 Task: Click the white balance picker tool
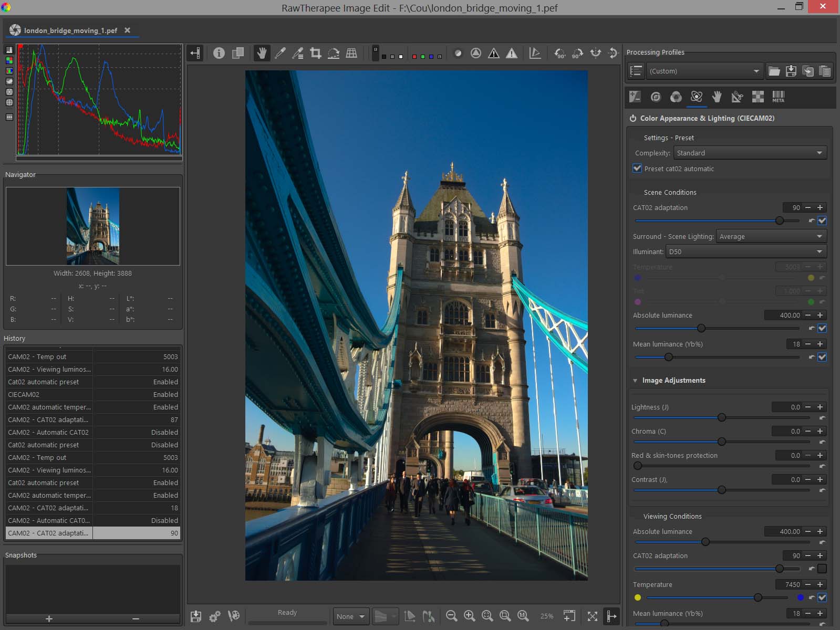click(x=280, y=53)
